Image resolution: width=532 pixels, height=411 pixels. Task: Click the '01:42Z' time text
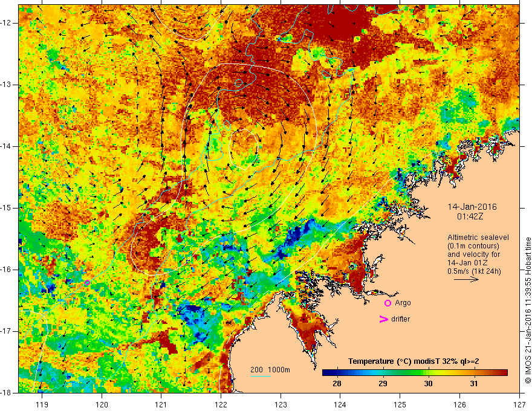(470, 216)
